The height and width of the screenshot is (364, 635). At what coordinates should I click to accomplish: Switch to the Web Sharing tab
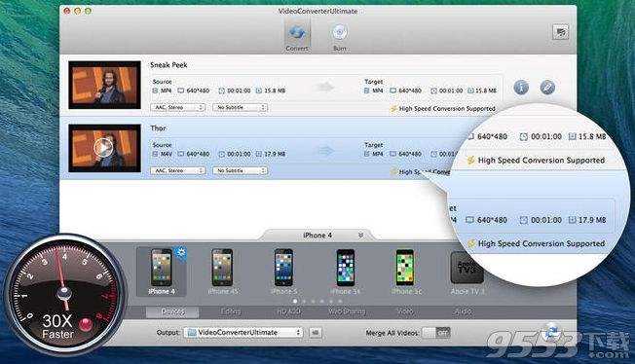[347, 311]
